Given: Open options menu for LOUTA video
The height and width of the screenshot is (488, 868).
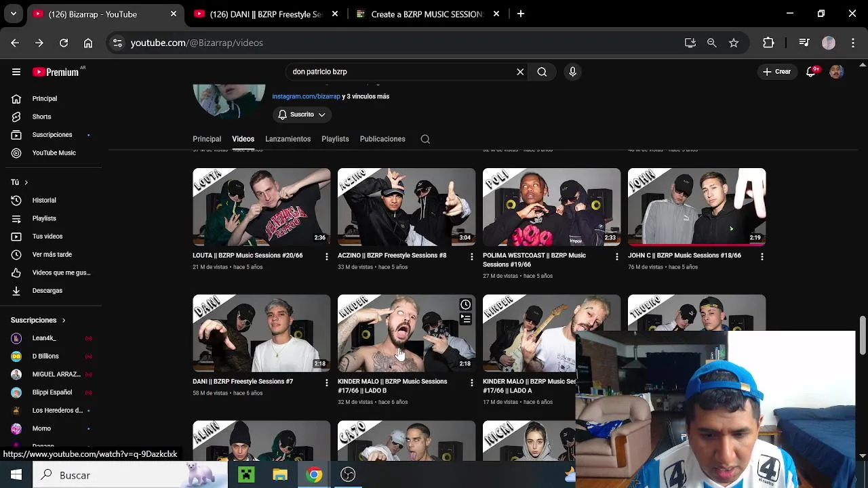Looking at the screenshot, I should tap(327, 257).
